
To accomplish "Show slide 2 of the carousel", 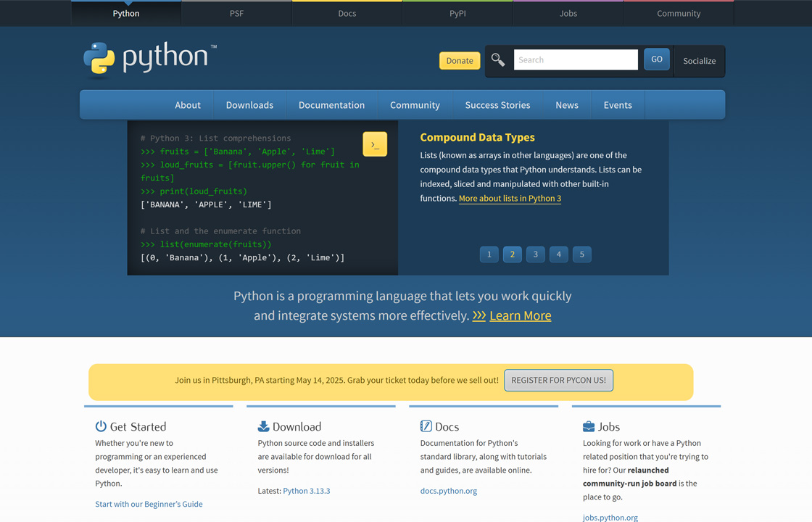I will tap(512, 254).
